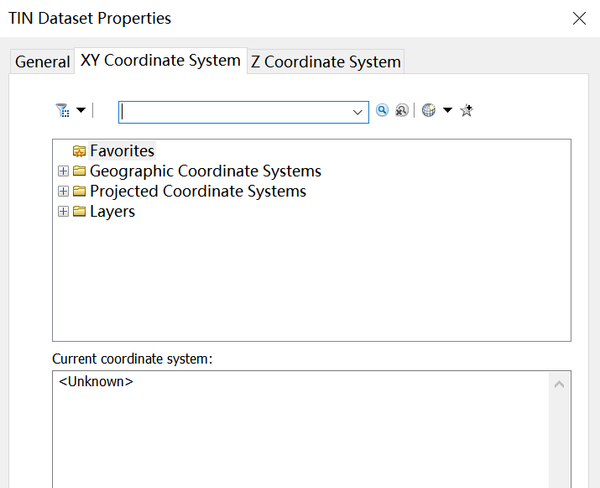Close the TIN Dataset Properties dialog
600x488 pixels.
click(x=578, y=18)
